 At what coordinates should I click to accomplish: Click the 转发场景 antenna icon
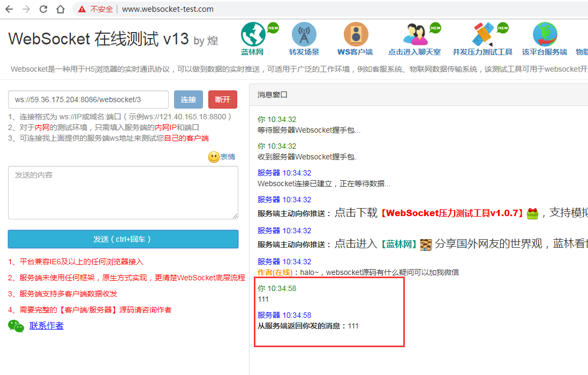pyautogui.click(x=304, y=33)
